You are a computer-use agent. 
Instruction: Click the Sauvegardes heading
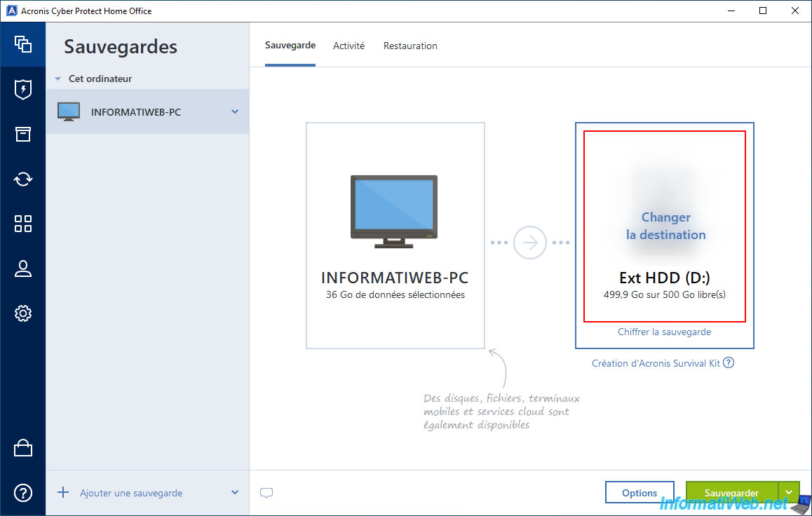[120, 47]
